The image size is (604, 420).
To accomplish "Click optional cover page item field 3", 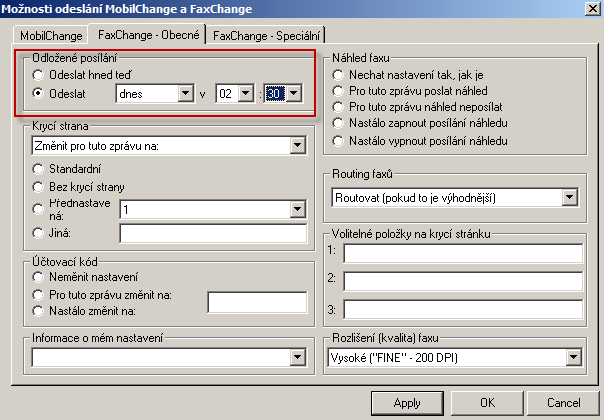I will point(463,309).
